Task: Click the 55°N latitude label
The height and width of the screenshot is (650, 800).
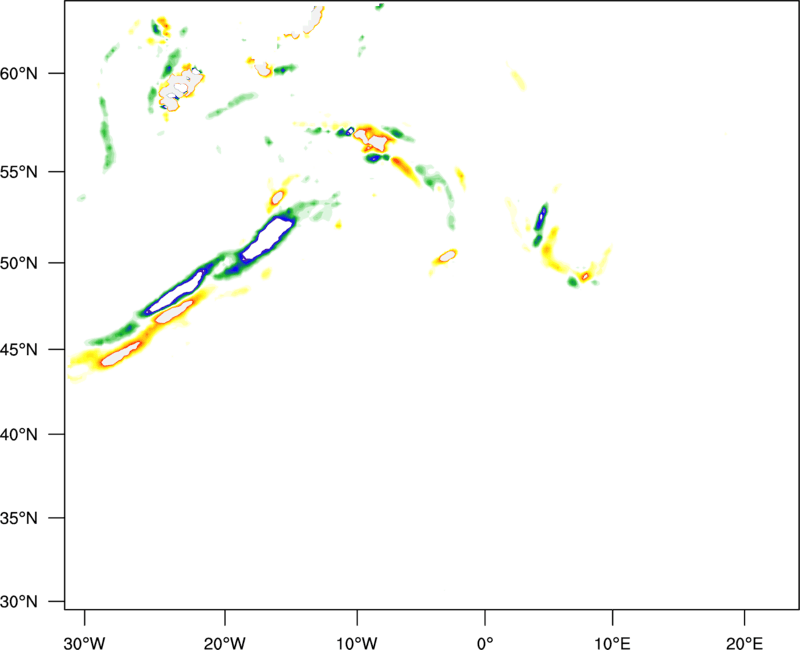Action: click(19, 172)
